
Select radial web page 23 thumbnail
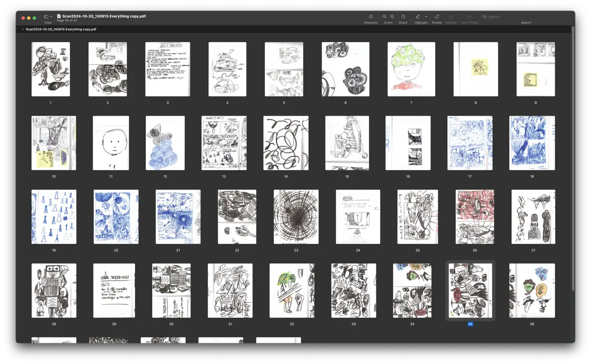(296, 217)
